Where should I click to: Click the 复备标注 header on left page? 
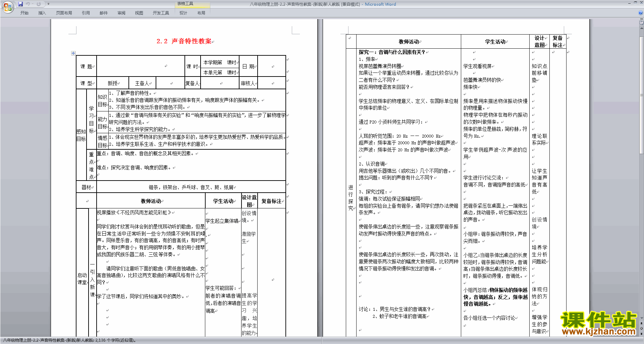[271, 201]
